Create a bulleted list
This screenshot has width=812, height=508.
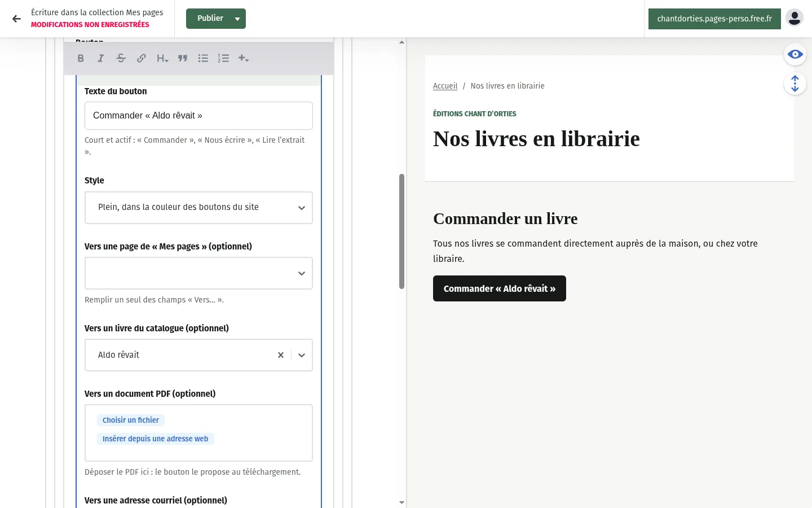pos(203,58)
